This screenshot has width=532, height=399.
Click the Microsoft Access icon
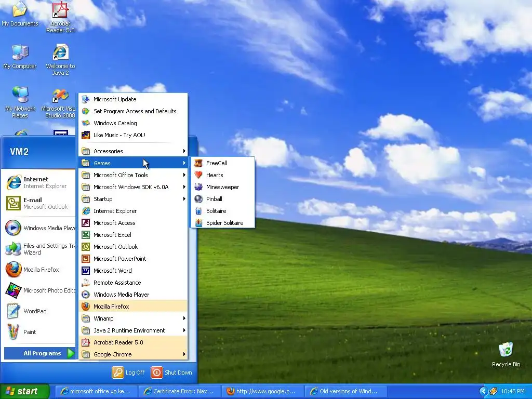86,223
